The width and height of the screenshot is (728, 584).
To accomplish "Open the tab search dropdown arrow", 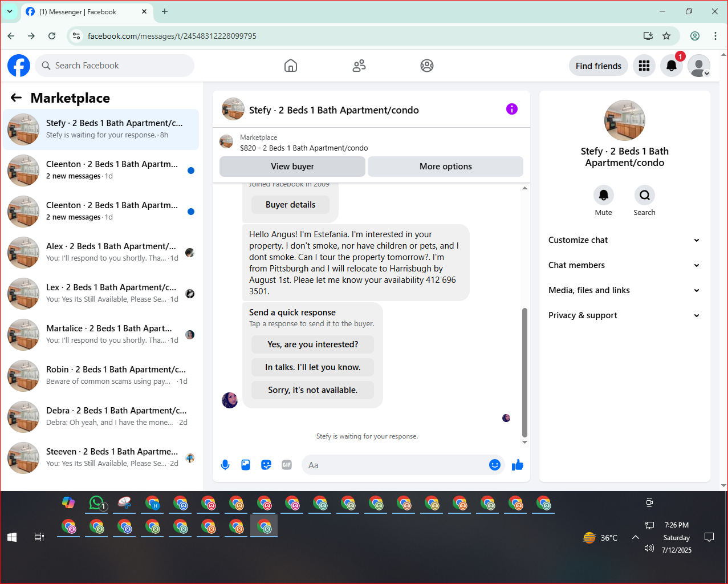I will 10,11.
